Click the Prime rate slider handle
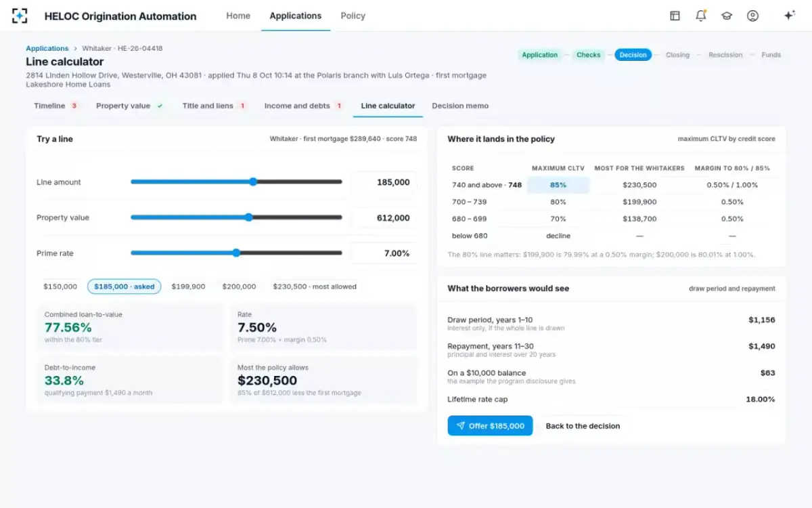Screen dimensions: 812x508 [236, 253]
